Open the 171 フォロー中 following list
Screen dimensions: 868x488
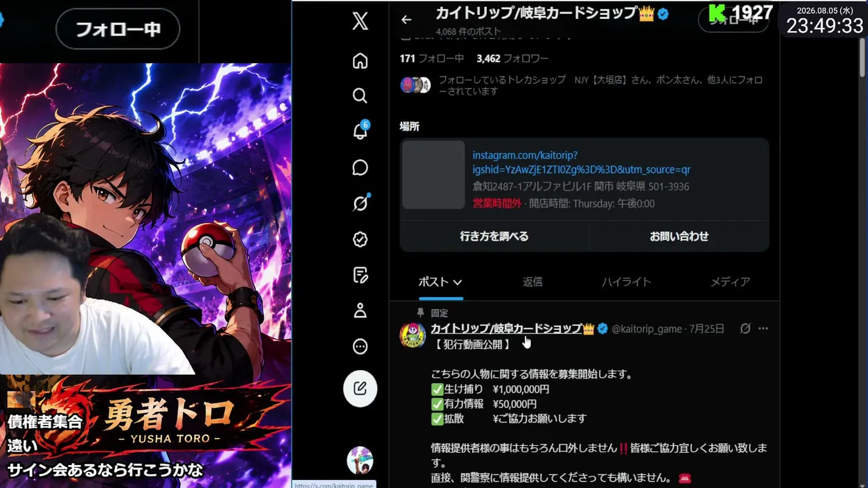tap(432, 58)
